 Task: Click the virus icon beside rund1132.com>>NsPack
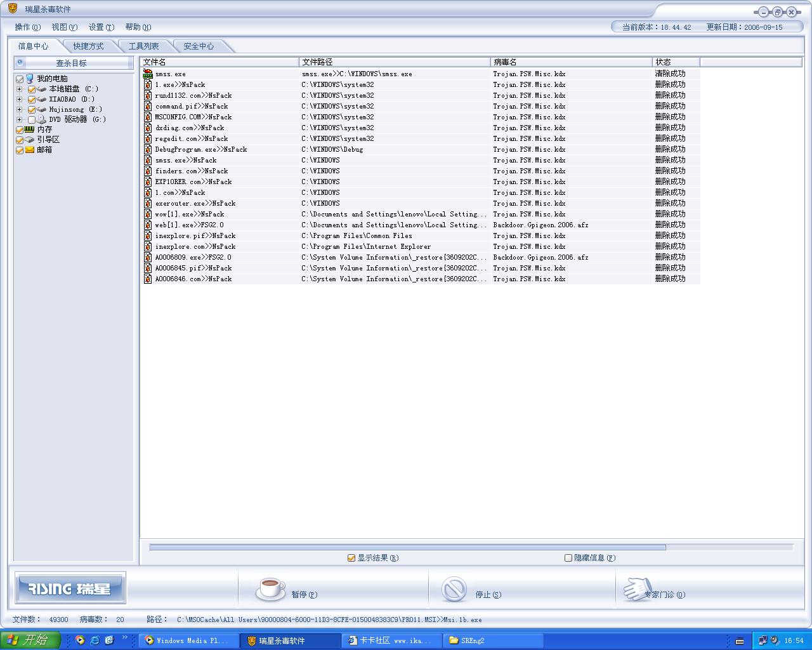[x=148, y=95]
